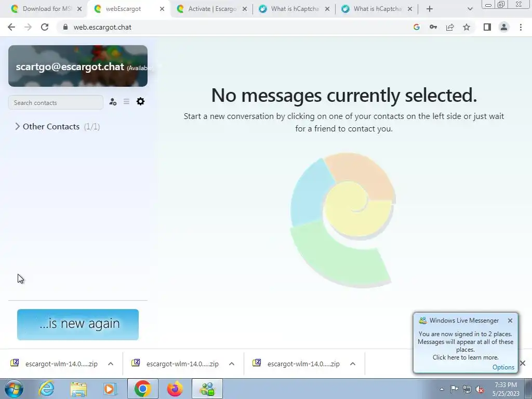Screen dimensions: 532x399
Task: Close the downloads bar
Action: tap(523, 363)
